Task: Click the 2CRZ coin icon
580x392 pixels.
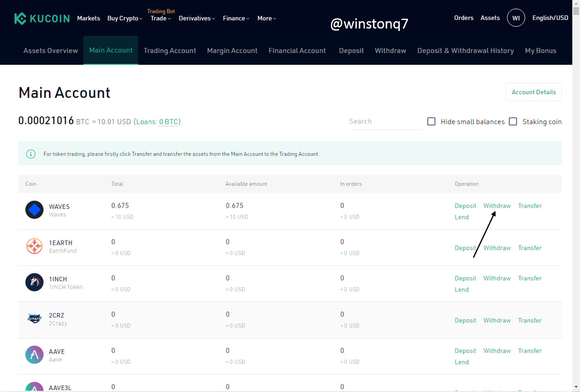Action: 34,319
